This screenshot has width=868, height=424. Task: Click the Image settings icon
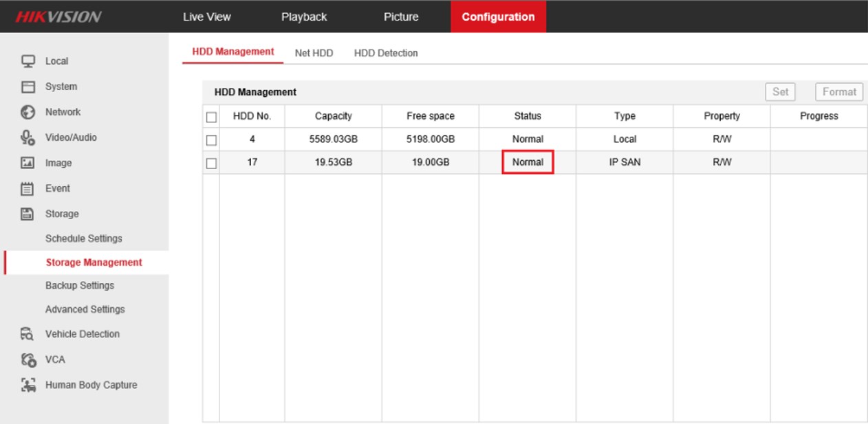[x=29, y=163]
